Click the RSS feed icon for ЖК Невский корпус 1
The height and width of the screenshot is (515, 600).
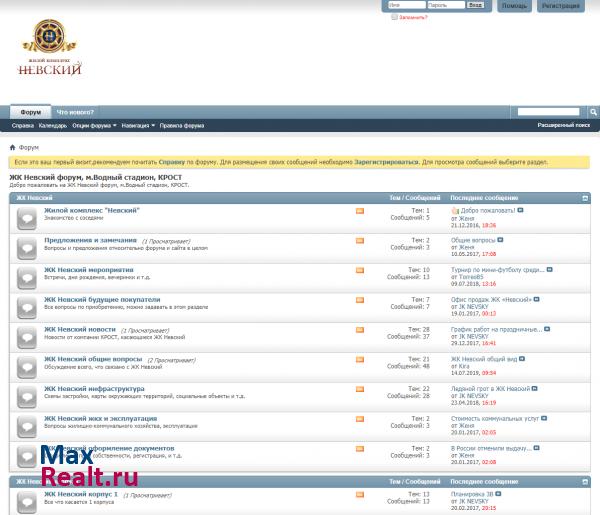360,495
